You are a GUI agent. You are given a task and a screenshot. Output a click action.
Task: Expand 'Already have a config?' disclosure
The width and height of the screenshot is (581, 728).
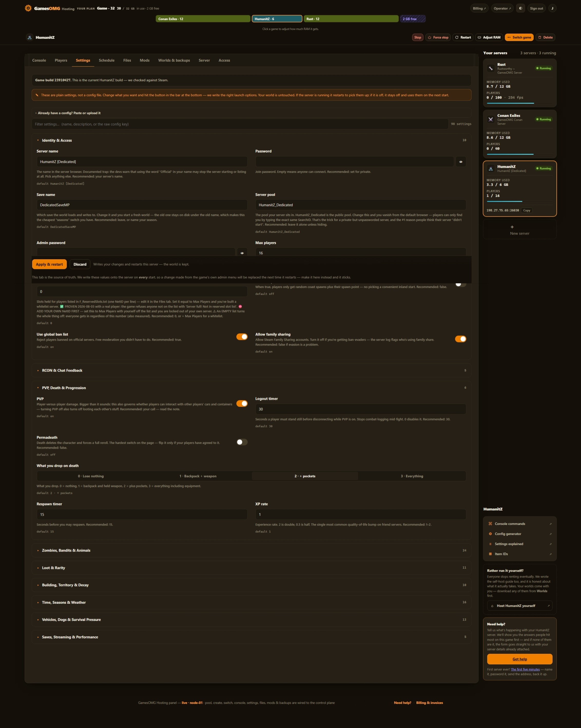tap(251, 113)
